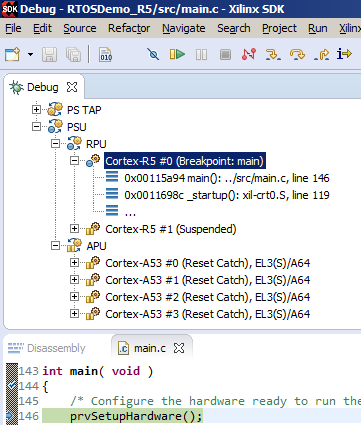Click the New wizard toolbar icon
Screen dimensions: 361x425
click(13, 54)
